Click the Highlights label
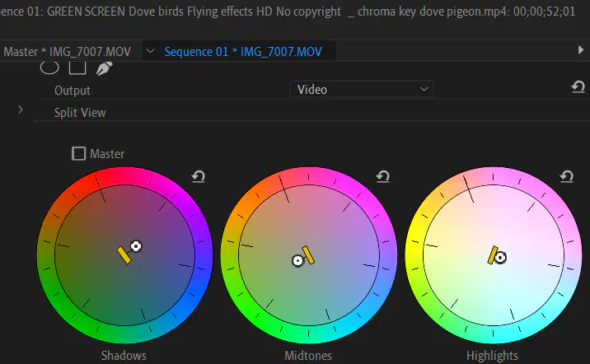590x364 pixels. click(492, 355)
